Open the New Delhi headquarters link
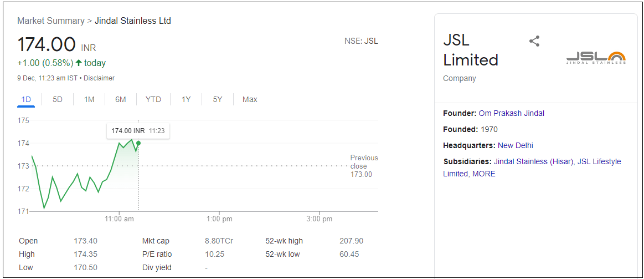Image resolution: width=644 pixels, height=279 pixels. 516,145
